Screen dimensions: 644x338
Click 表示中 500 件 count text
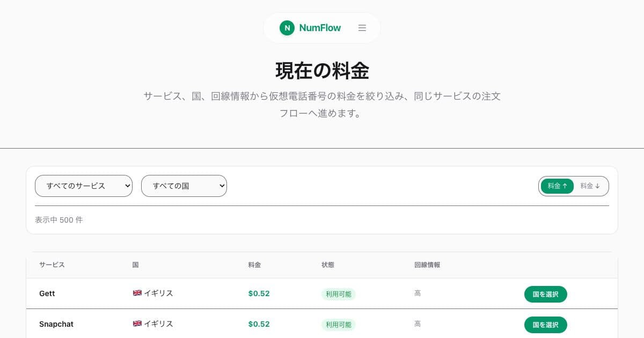(x=59, y=220)
